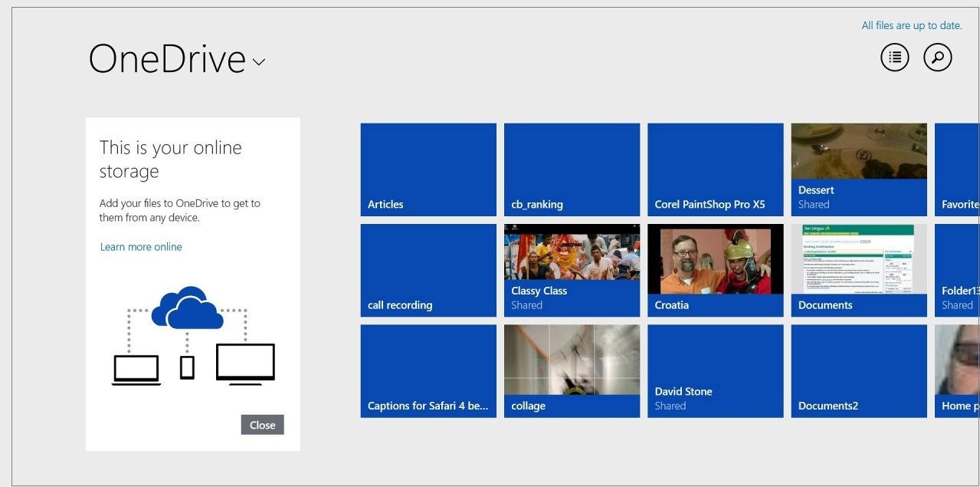
Task: Open the call recording folder tile
Action: coord(428,270)
